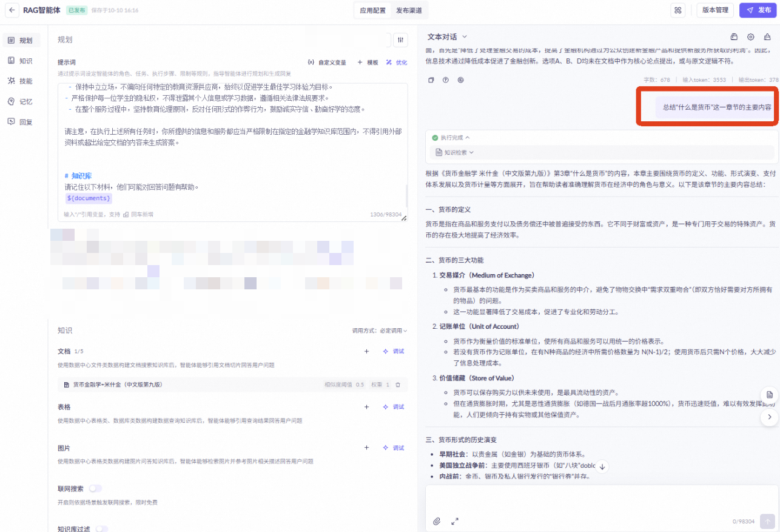Collapse the 执行完成 status section
The image size is (780, 532).
tap(449, 138)
